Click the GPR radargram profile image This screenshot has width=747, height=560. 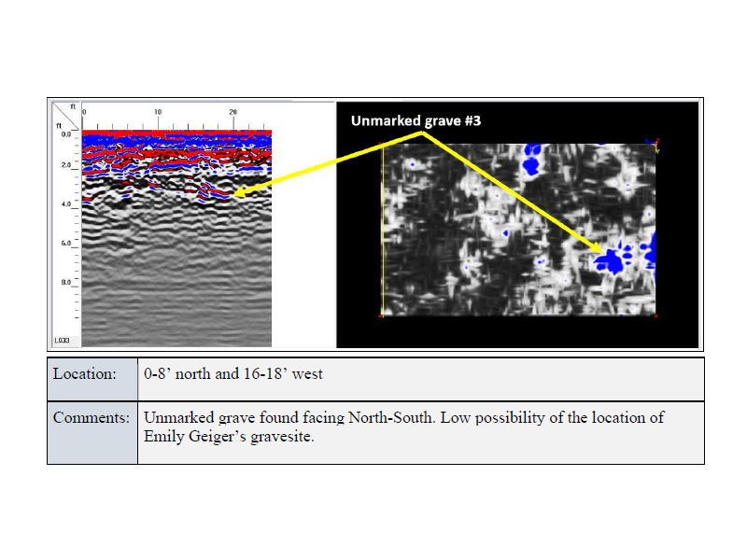pos(176,238)
